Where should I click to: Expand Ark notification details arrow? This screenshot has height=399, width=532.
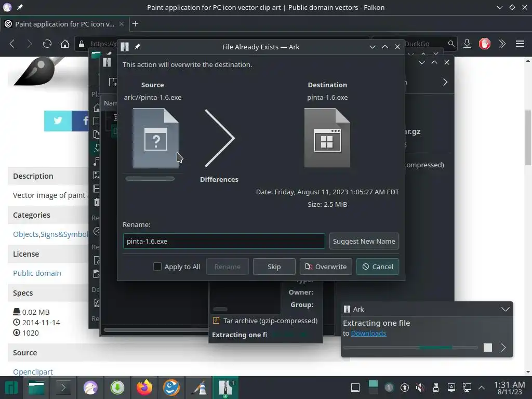point(503,348)
